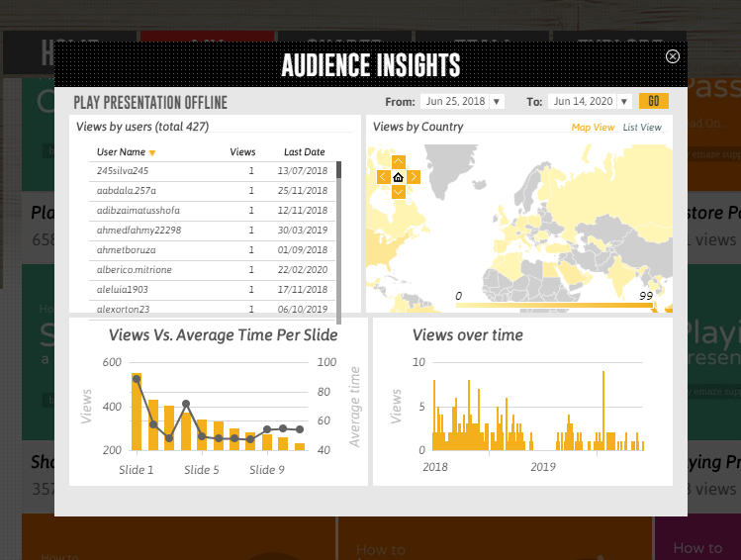Pan the country map down
This screenshot has height=560, width=741.
pos(398,192)
